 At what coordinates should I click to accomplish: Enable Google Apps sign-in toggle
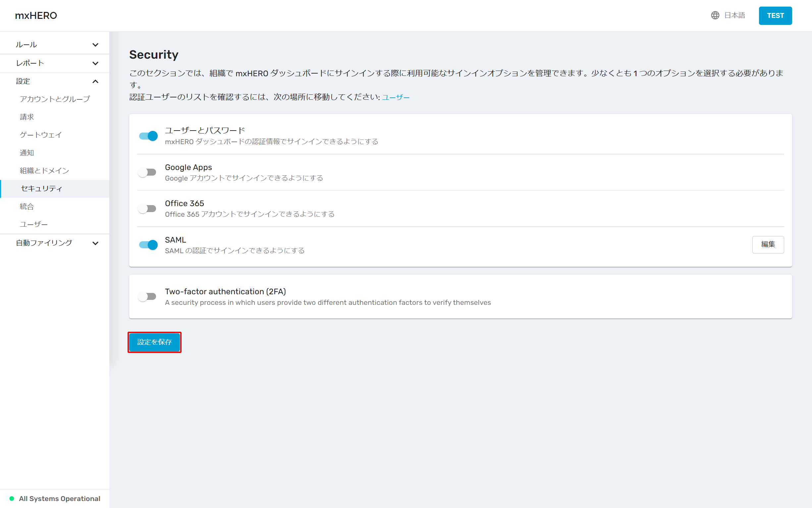tap(147, 172)
